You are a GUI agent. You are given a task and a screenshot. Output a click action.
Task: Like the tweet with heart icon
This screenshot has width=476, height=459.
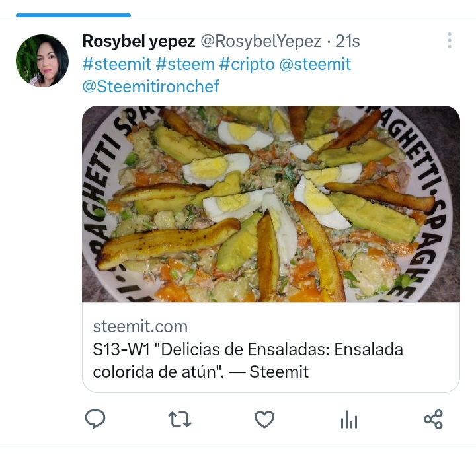tap(264, 419)
